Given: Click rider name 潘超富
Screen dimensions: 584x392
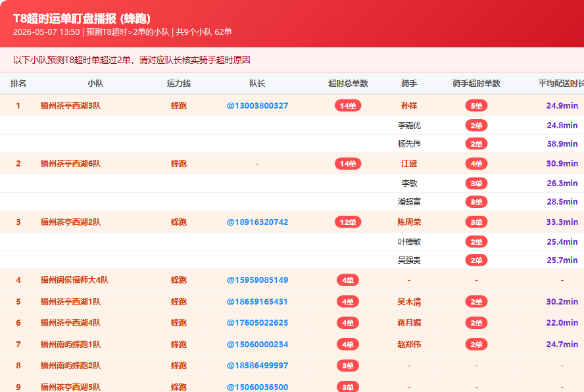Looking at the screenshot, I should point(409,201).
